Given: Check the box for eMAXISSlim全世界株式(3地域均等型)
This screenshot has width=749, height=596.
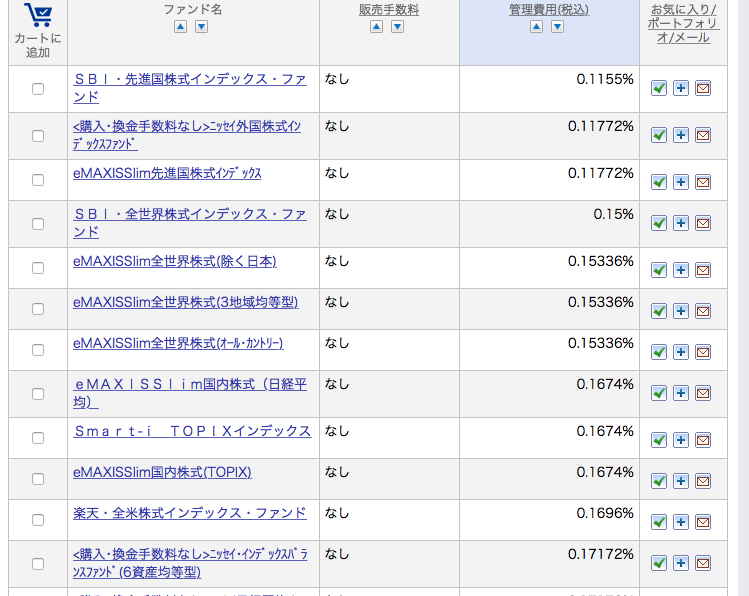Looking at the screenshot, I should [x=38, y=309].
